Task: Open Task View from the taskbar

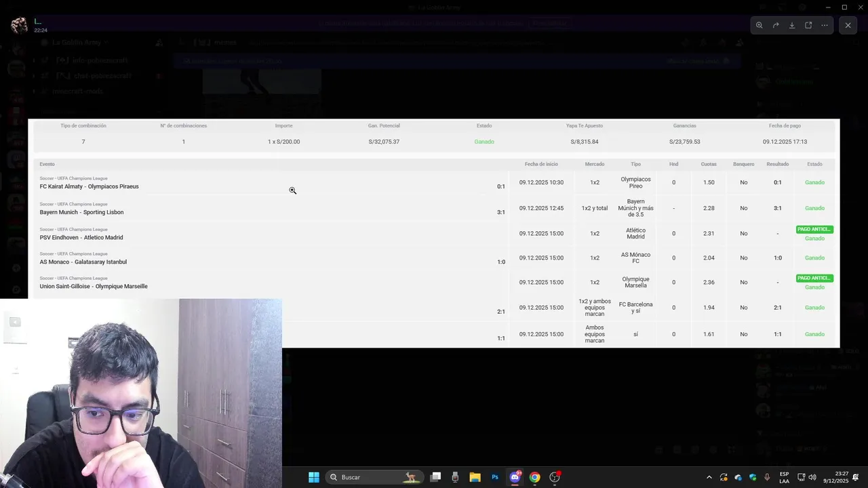Action: 435,477
